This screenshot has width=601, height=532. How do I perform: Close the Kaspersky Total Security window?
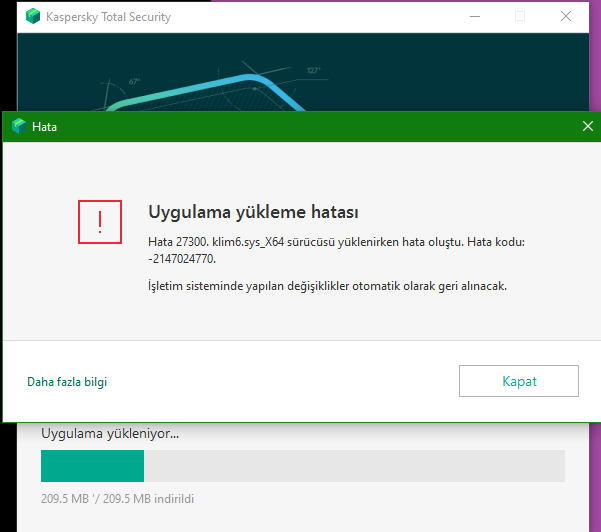click(566, 16)
